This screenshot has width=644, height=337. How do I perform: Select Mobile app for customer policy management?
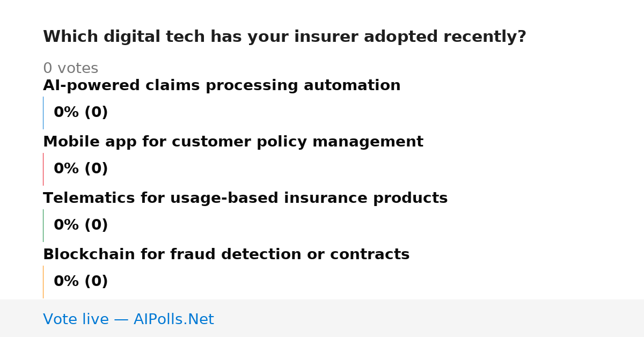coord(233,142)
